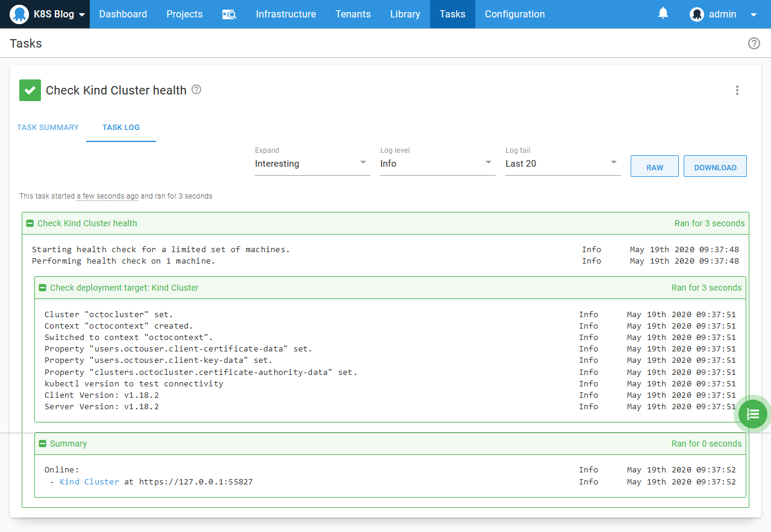Click the Octopus logo icon
The height and width of the screenshot is (532, 771).
pyautogui.click(x=19, y=14)
